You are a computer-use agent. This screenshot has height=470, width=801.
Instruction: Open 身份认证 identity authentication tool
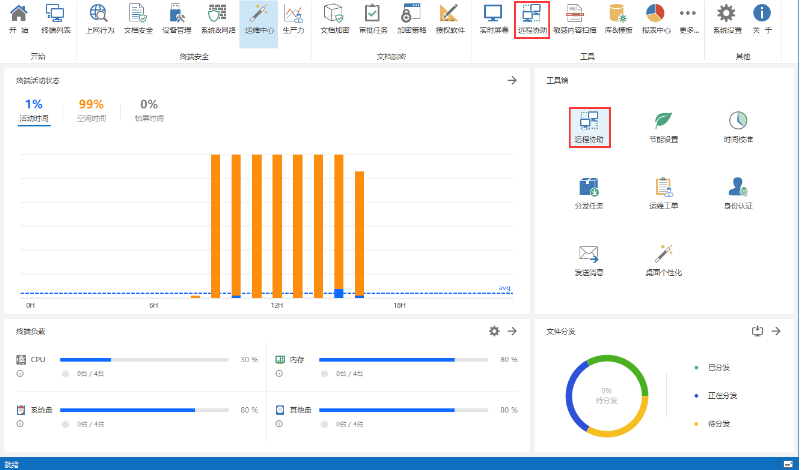(x=738, y=194)
